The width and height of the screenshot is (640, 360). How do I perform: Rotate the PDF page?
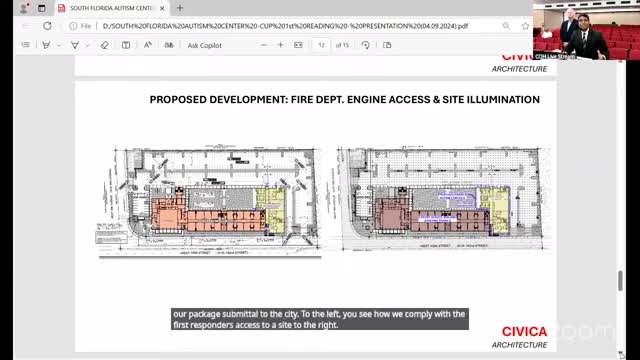365,45
